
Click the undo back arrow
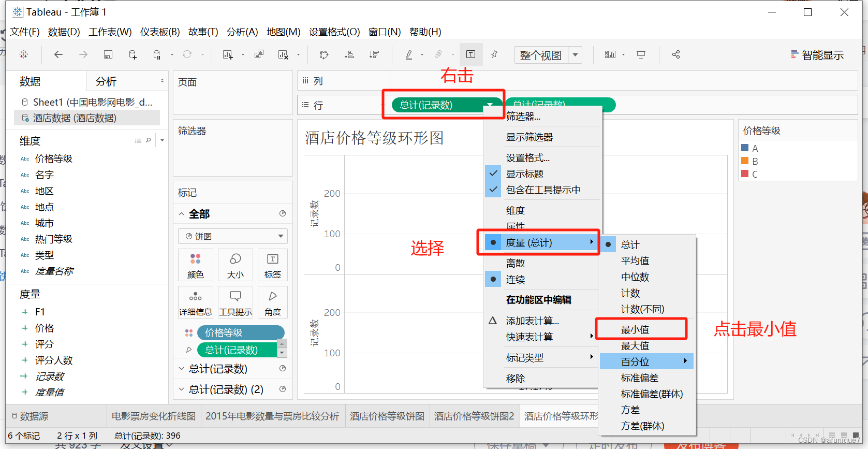(x=58, y=54)
